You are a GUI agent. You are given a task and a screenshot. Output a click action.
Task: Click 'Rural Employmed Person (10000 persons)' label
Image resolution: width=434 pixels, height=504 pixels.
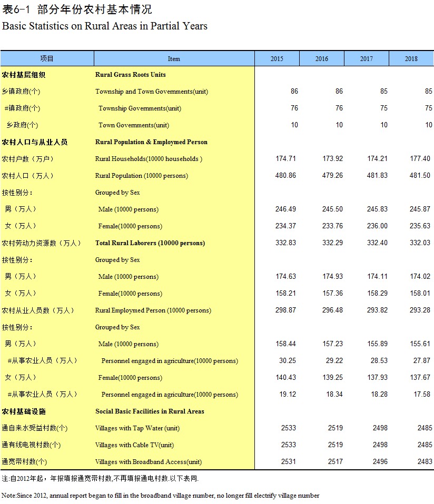pos(153,310)
